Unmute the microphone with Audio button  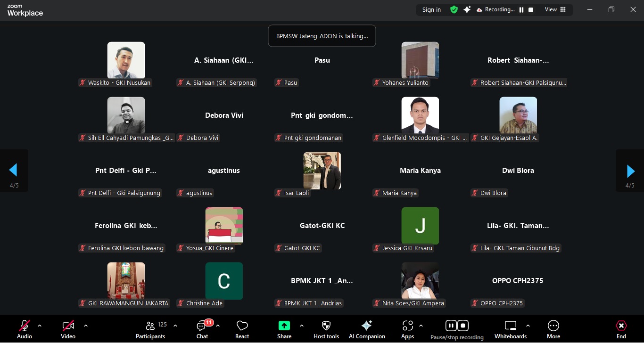pyautogui.click(x=25, y=329)
